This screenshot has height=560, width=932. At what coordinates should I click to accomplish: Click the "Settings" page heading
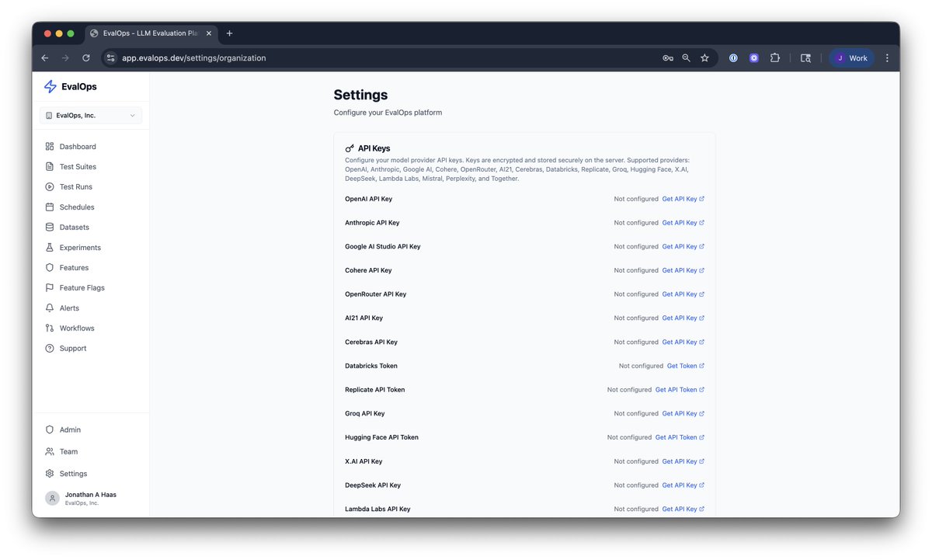[361, 95]
